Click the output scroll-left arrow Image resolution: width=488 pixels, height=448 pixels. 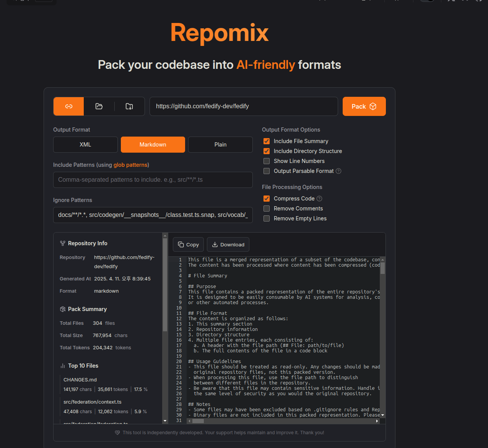click(x=189, y=421)
